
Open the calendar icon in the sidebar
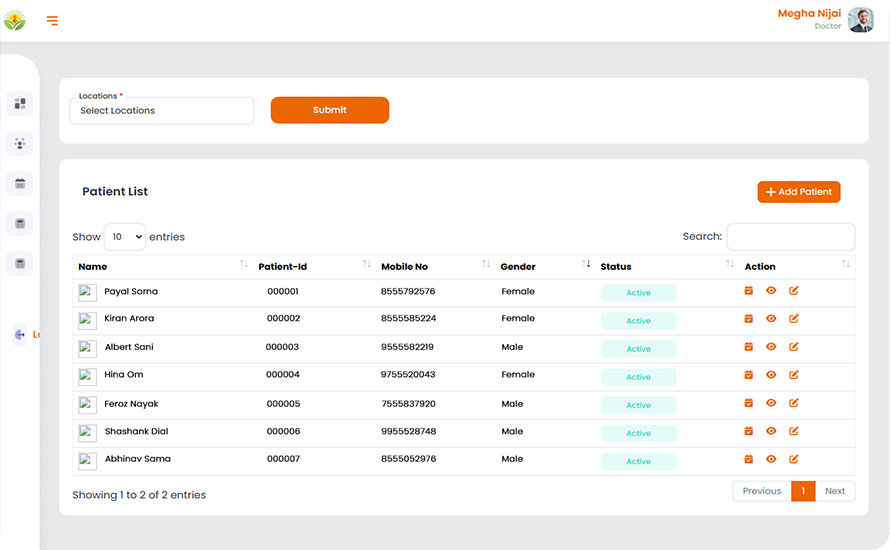20,184
